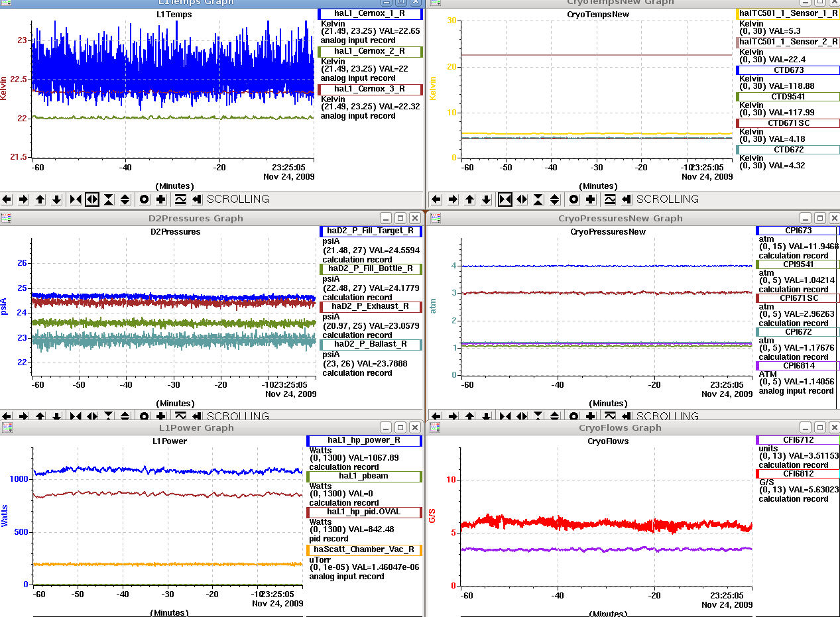The width and height of the screenshot is (840, 617).
Task: Select haL1_hp_power_R legend entry
Action: (x=365, y=441)
